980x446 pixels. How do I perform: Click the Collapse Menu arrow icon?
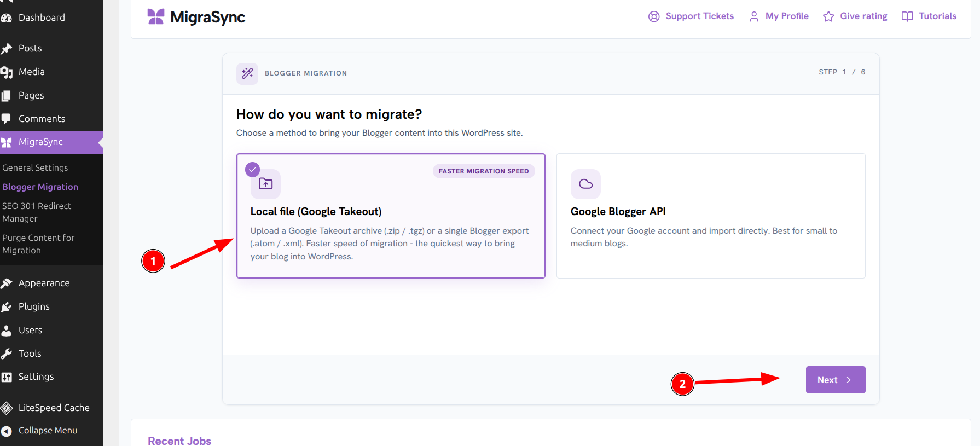pyautogui.click(x=7, y=431)
